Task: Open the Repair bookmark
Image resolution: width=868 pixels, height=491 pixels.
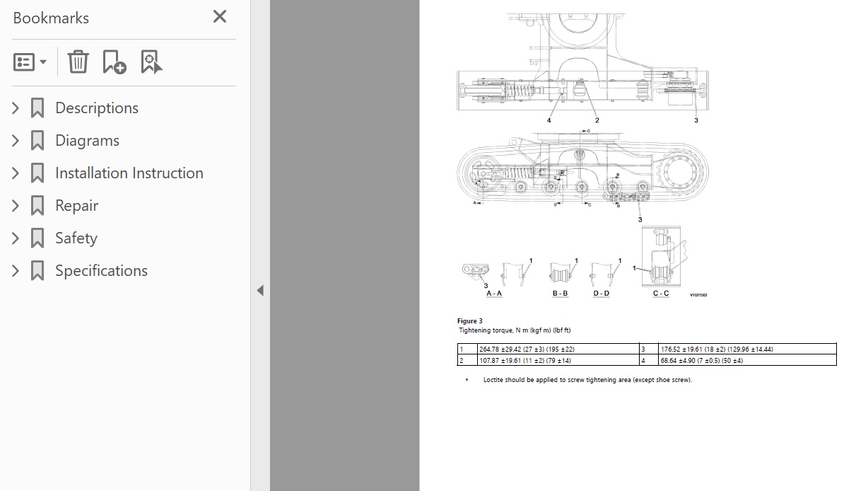Action: pyautogui.click(x=76, y=206)
